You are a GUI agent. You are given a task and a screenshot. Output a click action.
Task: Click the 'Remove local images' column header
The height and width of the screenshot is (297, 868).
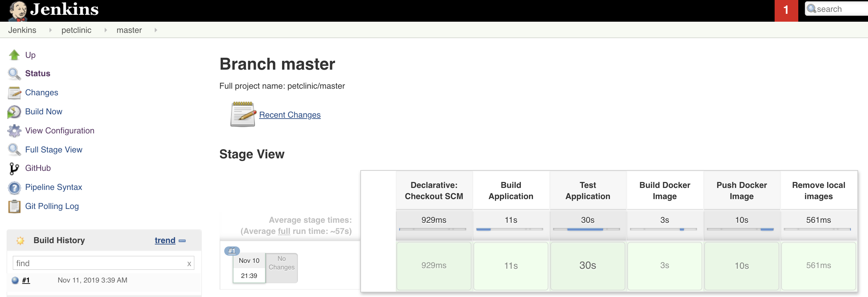pyautogui.click(x=818, y=191)
